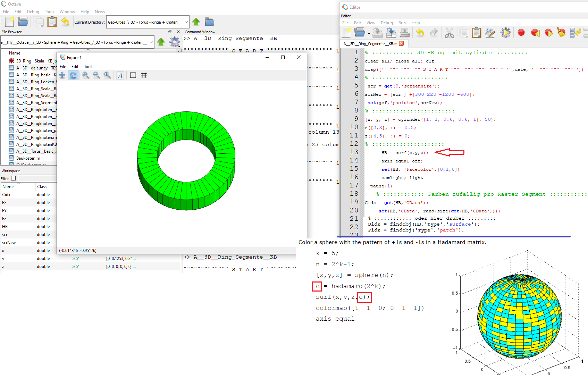Select Baukosten.m in the File Browser
The height and width of the screenshot is (379, 588).
[x=28, y=158]
